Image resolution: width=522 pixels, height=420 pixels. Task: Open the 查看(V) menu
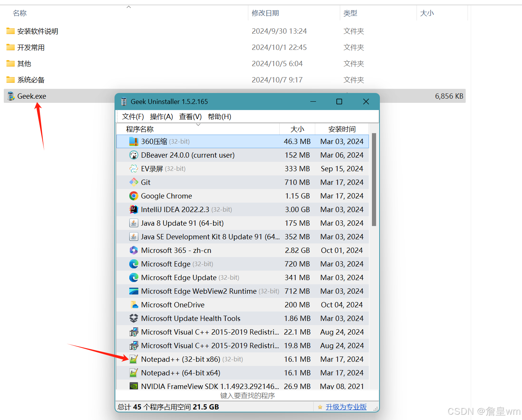click(191, 117)
